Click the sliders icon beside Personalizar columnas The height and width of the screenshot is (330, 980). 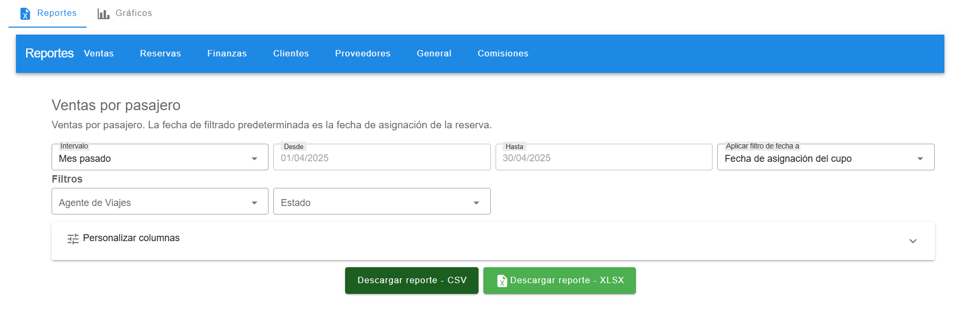73,239
